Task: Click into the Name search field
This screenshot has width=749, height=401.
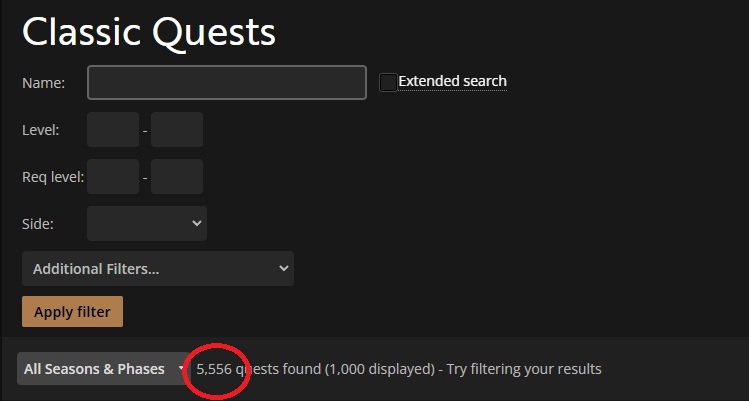Action: 227,83
